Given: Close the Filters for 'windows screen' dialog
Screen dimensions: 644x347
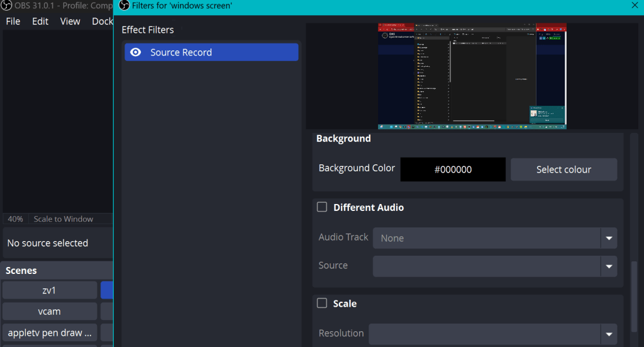Looking at the screenshot, I should (x=635, y=5).
